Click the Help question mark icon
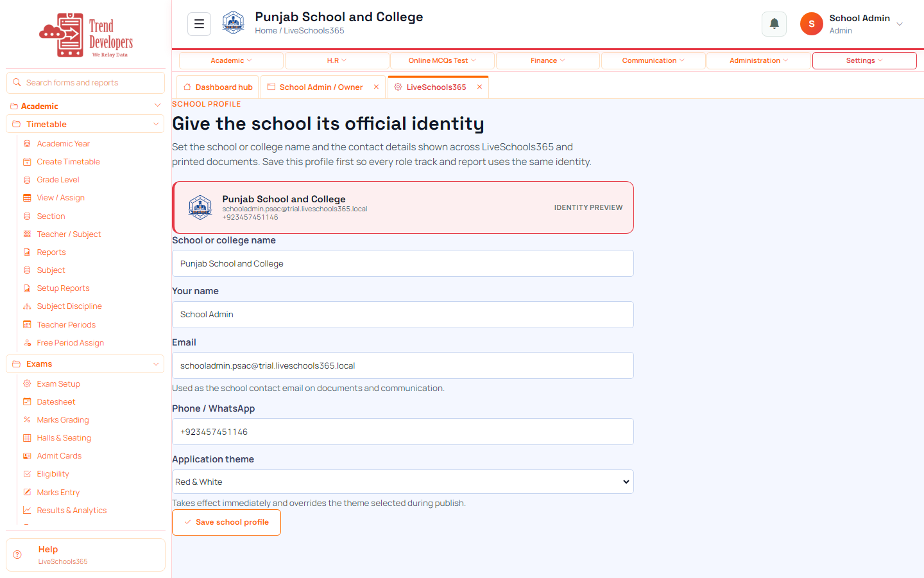 click(x=17, y=555)
